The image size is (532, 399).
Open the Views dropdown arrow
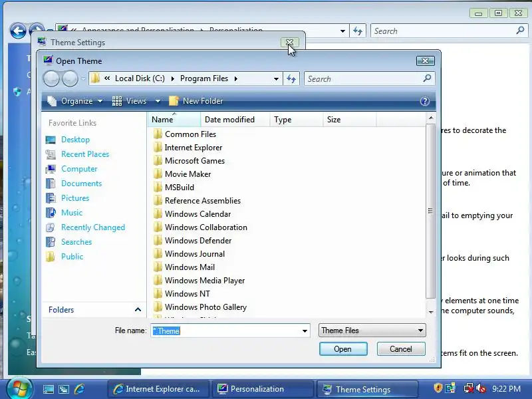(x=158, y=101)
